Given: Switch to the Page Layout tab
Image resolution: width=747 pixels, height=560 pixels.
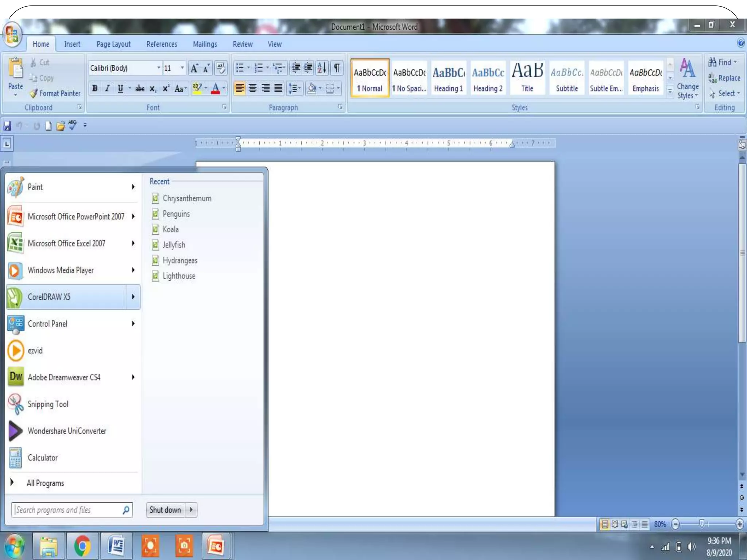Looking at the screenshot, I should 113,44.
